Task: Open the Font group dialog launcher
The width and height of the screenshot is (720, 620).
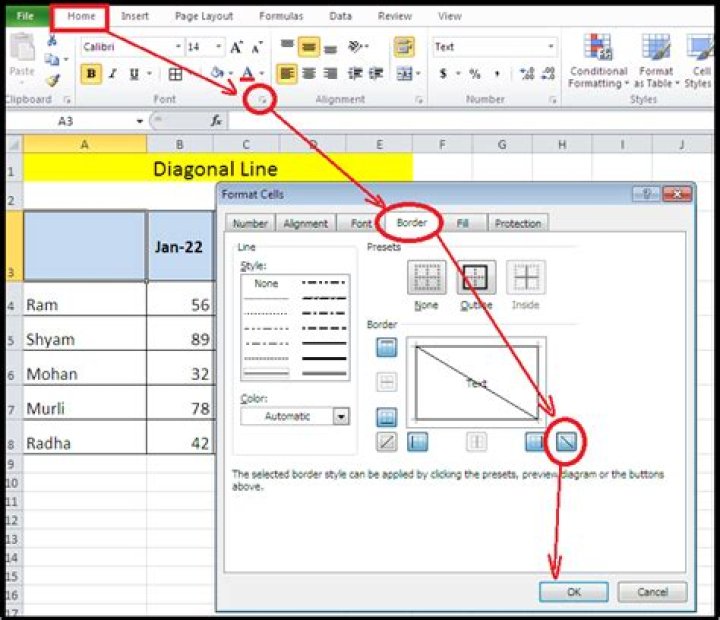Action: click(x=262, y=99)
